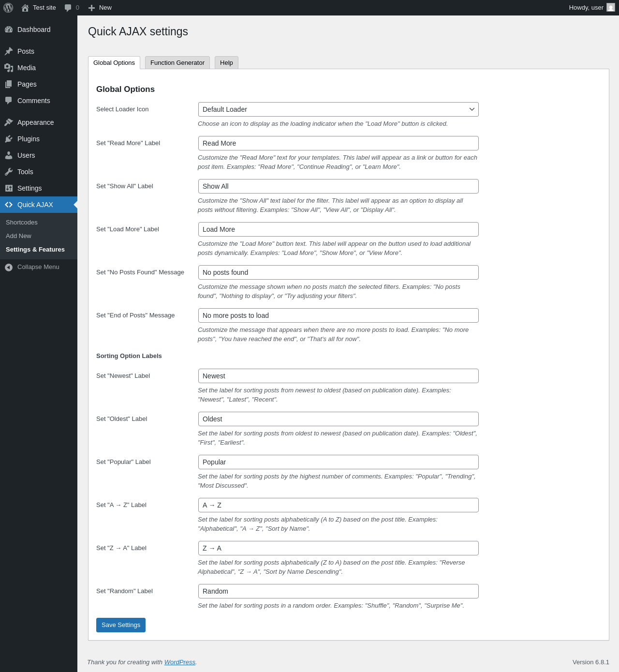Open the Appearance menu label
The height and width of the screenshot is (672, 619).
click(36, 122)
